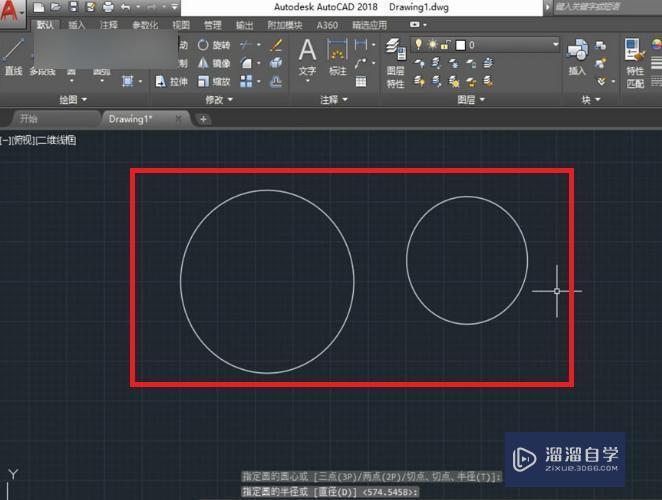
Task: Click the Create Block icon
Action: pyautogui.click(x=600, y=45)
